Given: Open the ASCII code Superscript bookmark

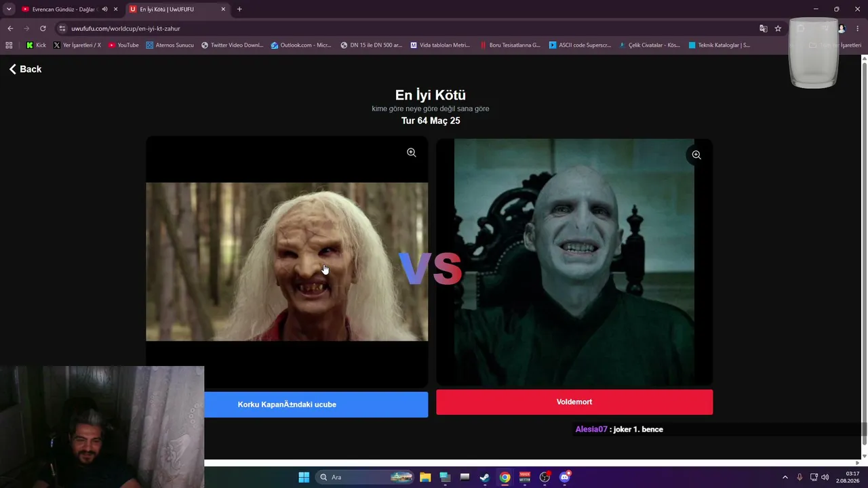Looking at the screenshot, I should [x=580, y=45].
